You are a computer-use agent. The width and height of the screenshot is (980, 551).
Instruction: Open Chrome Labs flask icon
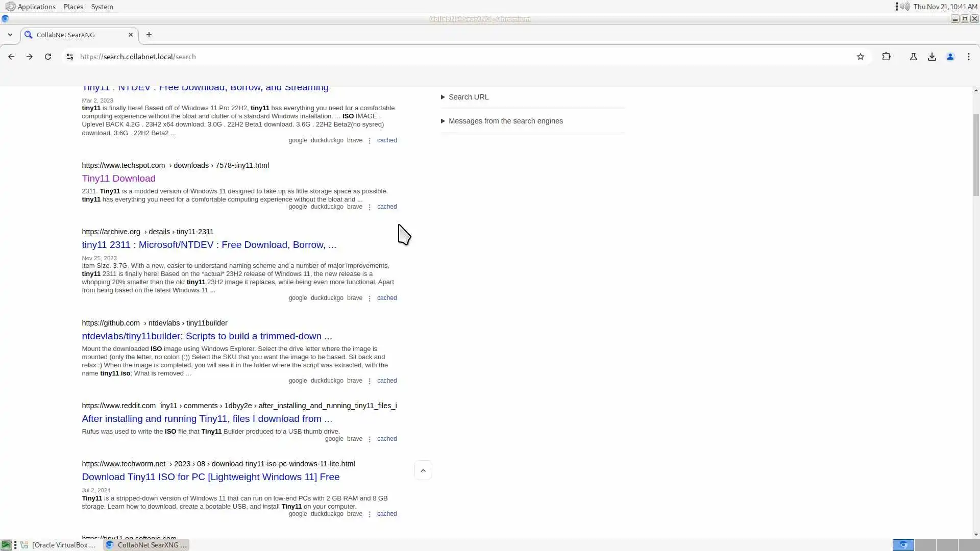914,57
